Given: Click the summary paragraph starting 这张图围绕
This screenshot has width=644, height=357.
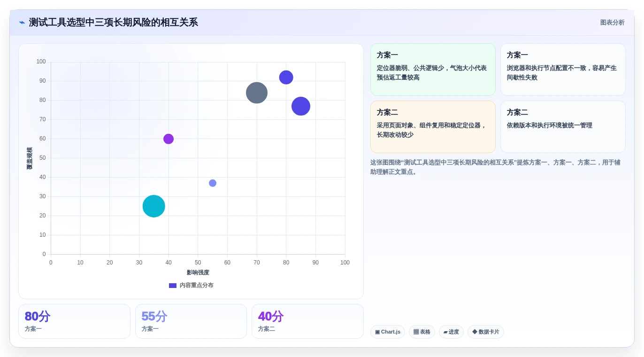Looking at the screenshot, I should coord(495,167).
